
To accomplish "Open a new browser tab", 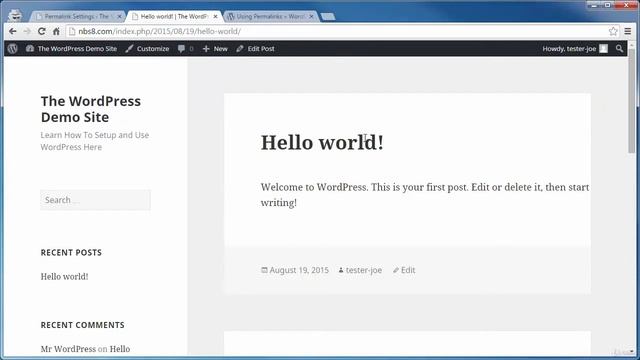I will pos(328,16).
